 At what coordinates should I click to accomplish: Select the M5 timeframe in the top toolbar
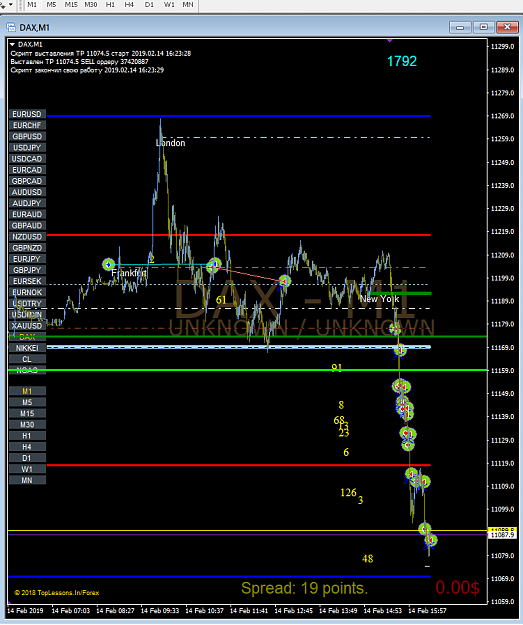(x=51, y=5)
